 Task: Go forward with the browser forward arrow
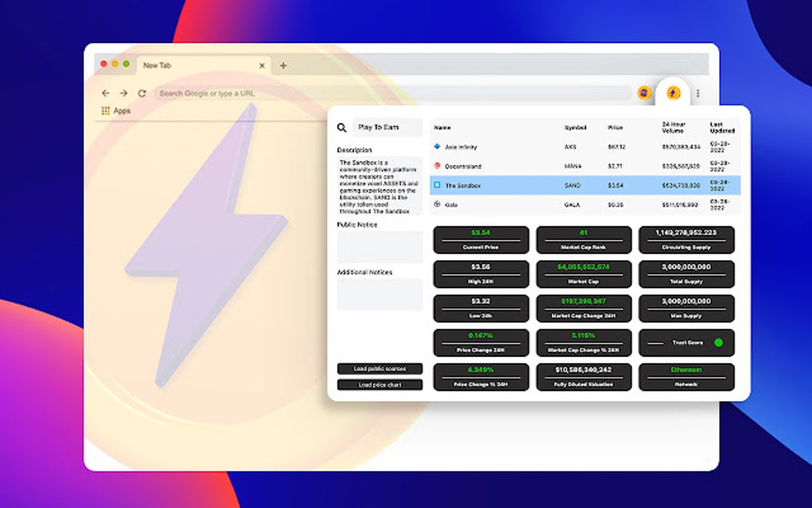123,93
